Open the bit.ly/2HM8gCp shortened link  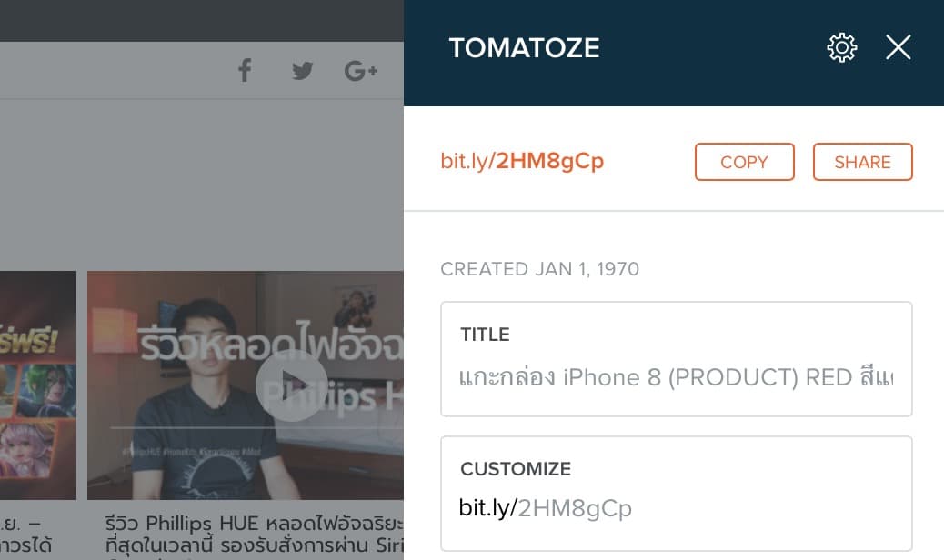[522, 159]
